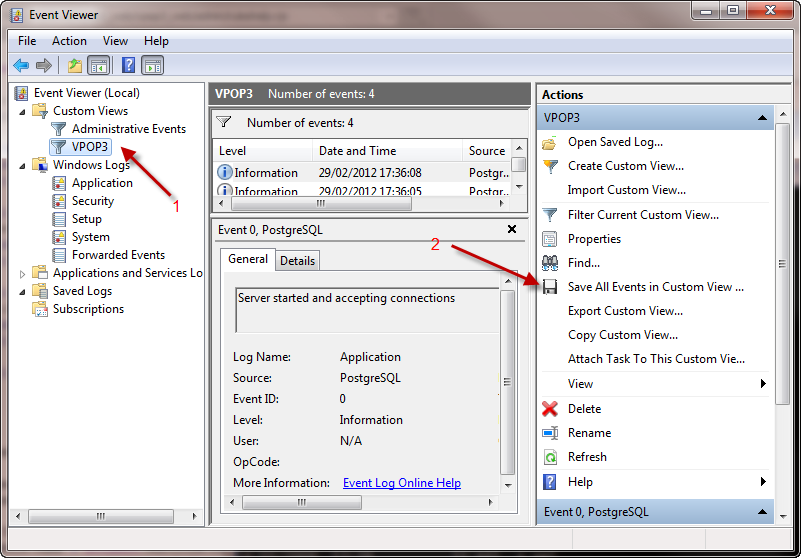Click the event details vertical scrollbar thumb

(507, 382)
